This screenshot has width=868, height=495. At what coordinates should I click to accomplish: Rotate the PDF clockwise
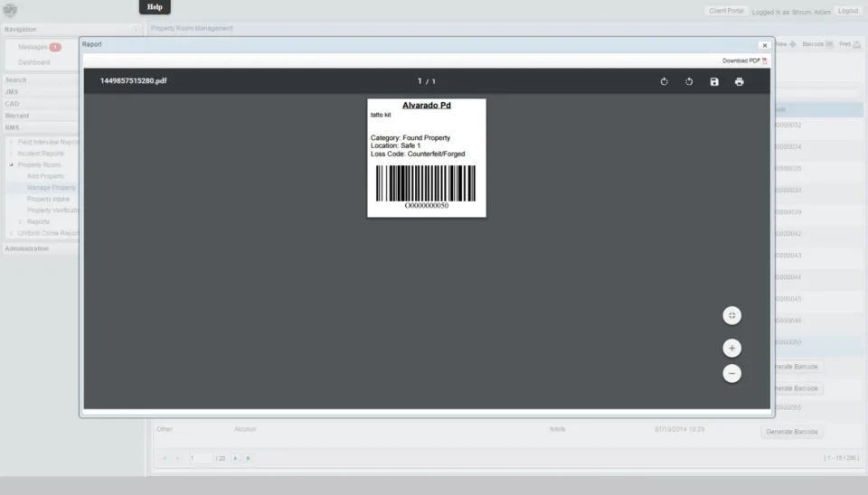tap(664, 81)
